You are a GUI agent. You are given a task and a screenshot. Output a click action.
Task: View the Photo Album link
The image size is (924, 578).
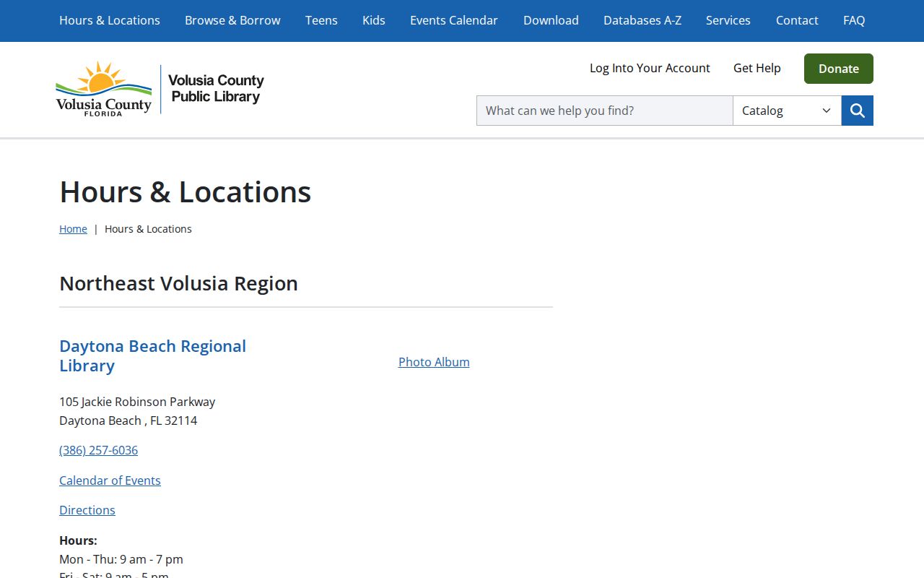pos(434,362)
